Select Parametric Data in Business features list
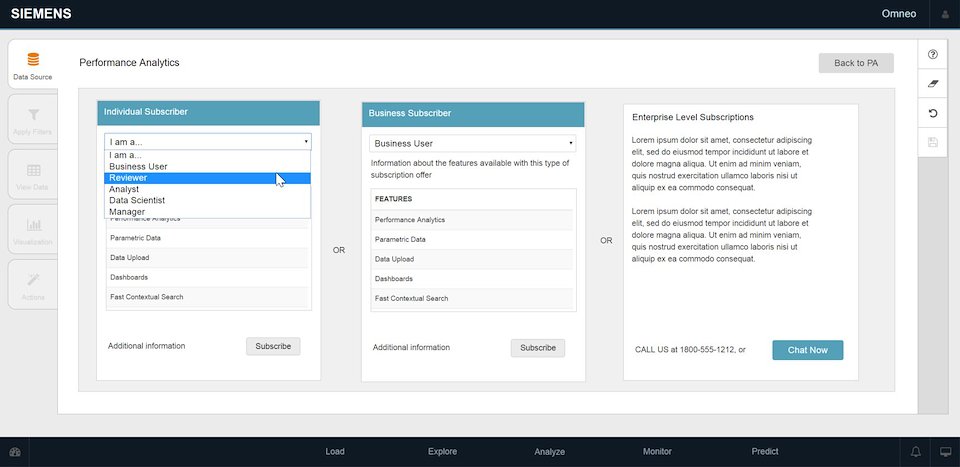Screen dimensions: 960x467 472,239
